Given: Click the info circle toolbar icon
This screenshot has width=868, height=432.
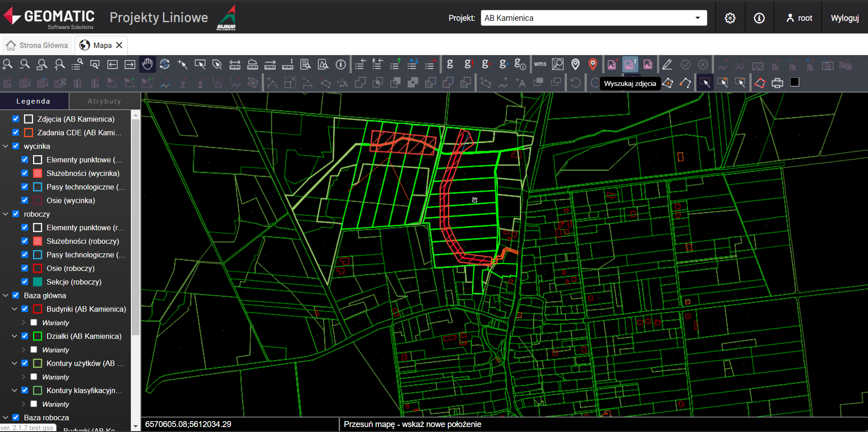Looking at the screenshot, I should tap(340, 65).
